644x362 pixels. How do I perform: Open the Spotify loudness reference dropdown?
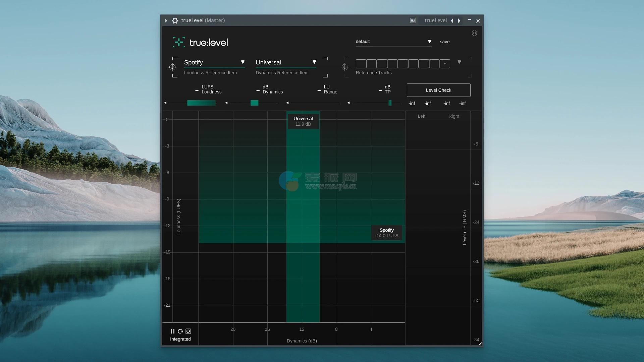point(243,62)
